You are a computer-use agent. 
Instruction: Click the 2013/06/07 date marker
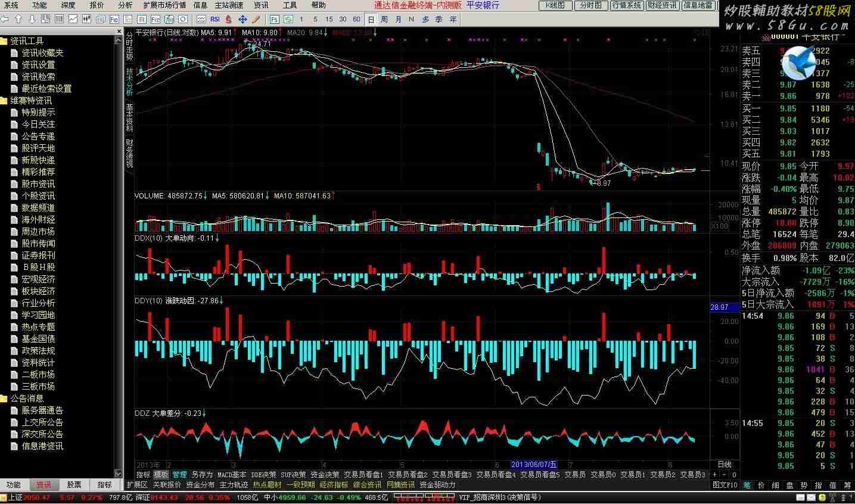coord(534,465)
